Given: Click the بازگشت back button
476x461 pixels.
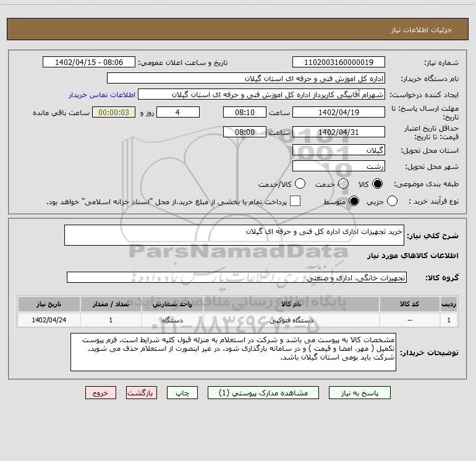Looking at the screenshot, I should 142,393.
